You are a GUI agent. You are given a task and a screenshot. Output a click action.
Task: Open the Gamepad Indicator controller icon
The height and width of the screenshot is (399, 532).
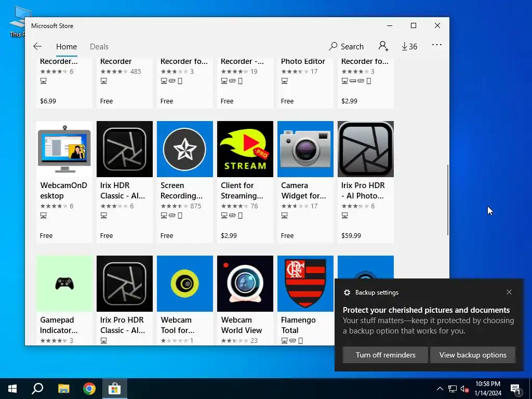(64, 284)
